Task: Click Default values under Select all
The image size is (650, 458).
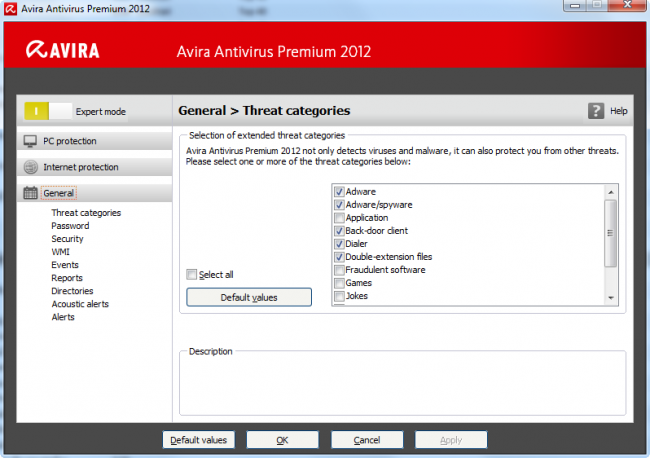Action: [249, 297]
